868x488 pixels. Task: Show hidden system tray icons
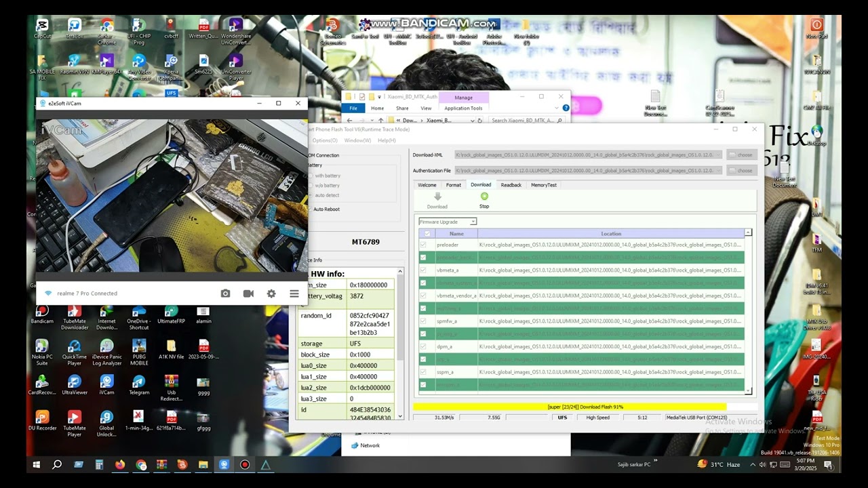752,465
